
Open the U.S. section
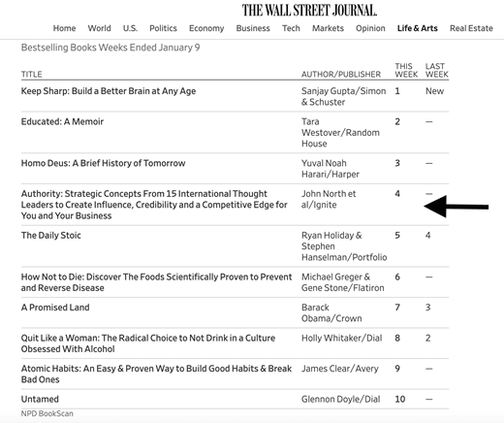[x=130, y=28]
